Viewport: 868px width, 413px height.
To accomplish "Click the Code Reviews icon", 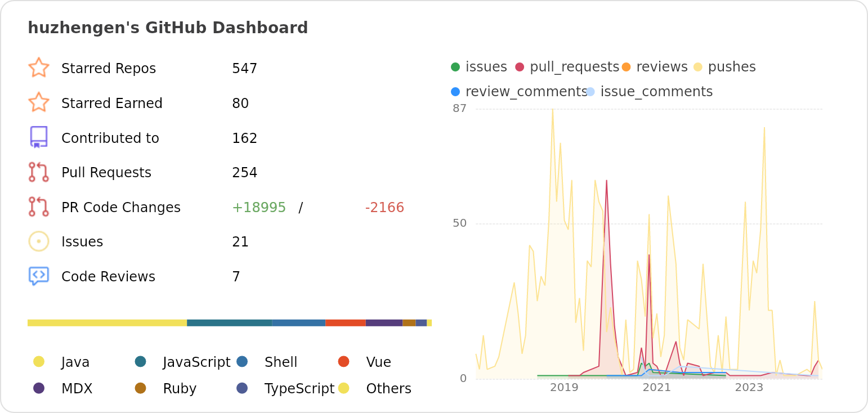I will point(39,276).
